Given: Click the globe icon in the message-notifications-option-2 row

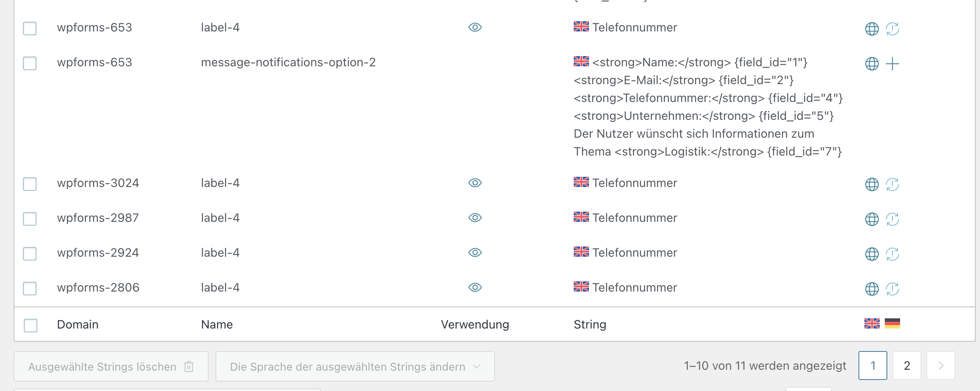Looking at the screenshot, I should click(x=872, y=64).
